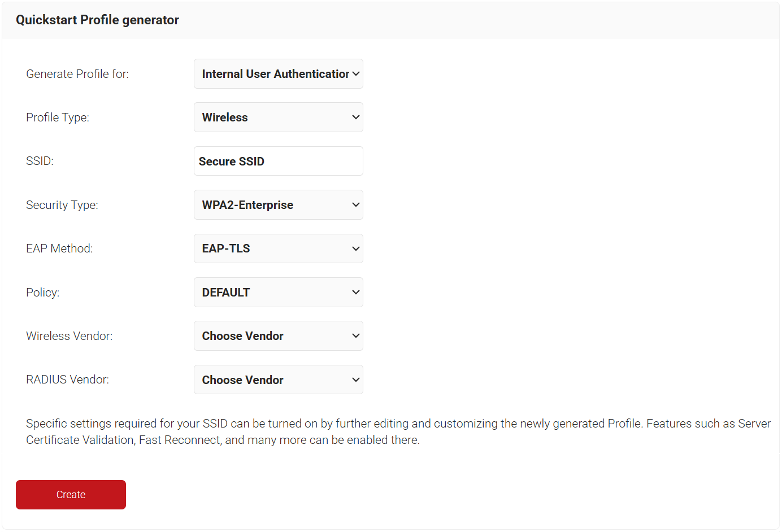Choose a vendor in Wireless Vendor dropdown
Screen dimensions: 782x532
(x=278, y=336)
